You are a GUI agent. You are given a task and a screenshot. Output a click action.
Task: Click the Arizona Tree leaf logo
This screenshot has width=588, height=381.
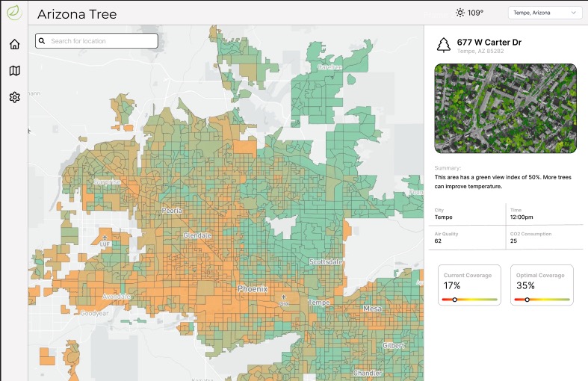14,13
